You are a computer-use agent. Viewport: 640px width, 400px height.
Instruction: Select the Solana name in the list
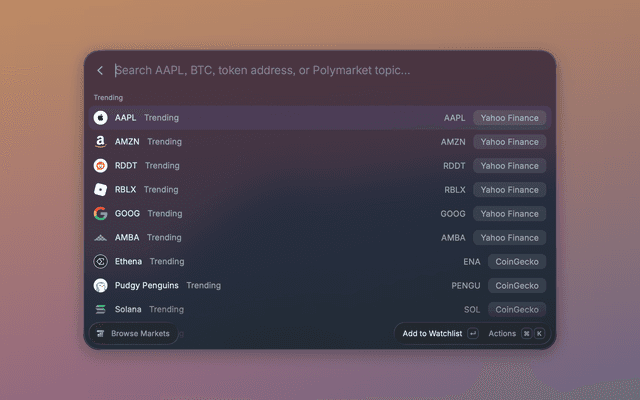[x=128, y=309]
